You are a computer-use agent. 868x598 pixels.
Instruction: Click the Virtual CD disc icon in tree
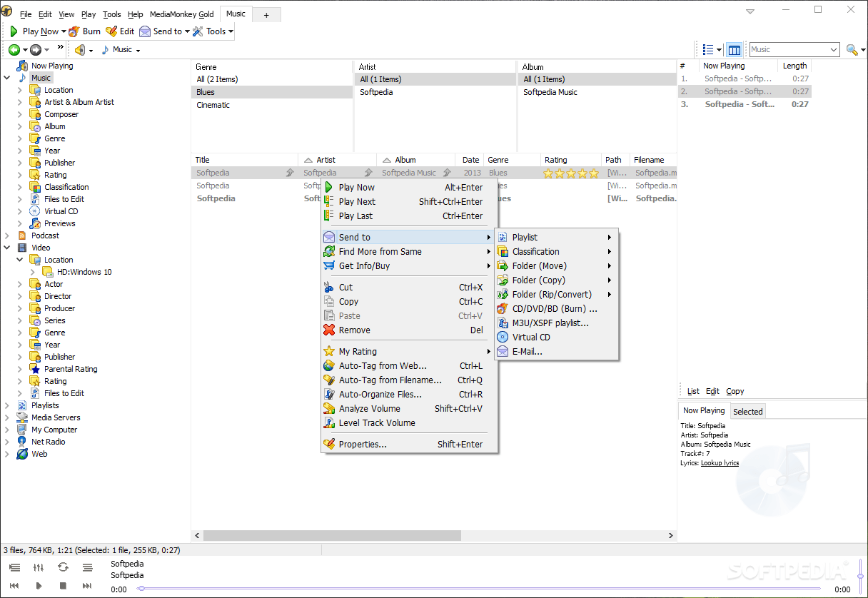click(x=36, y=211)
